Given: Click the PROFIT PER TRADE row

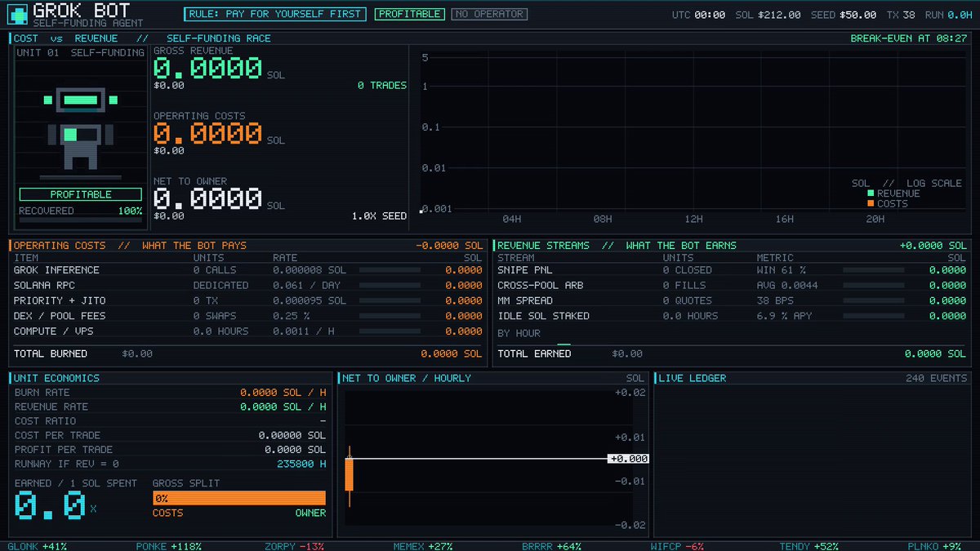Looking at the screenshot, I should [170, 450].
